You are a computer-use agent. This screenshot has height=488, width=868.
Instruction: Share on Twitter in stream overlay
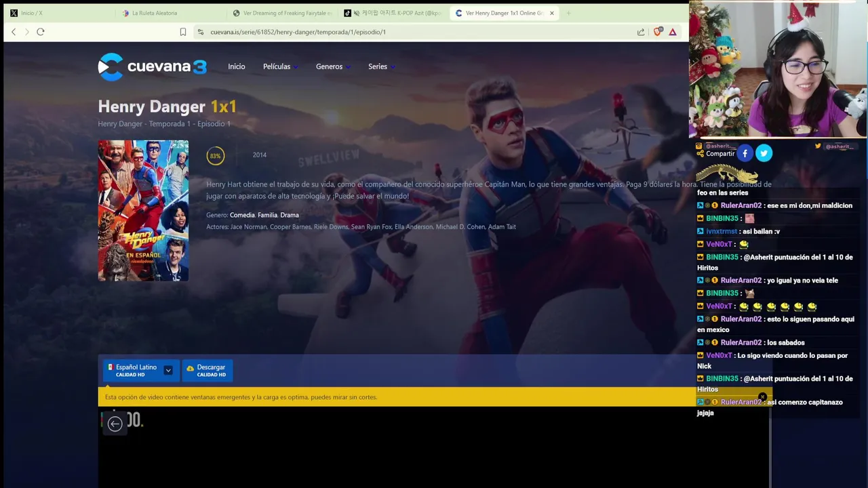coord(764,154)
